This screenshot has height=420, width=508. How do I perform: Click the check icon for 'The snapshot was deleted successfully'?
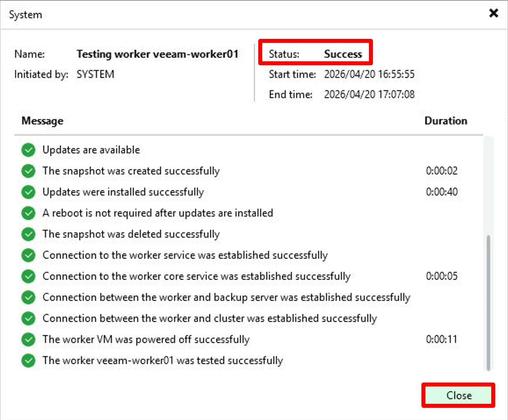28,234
